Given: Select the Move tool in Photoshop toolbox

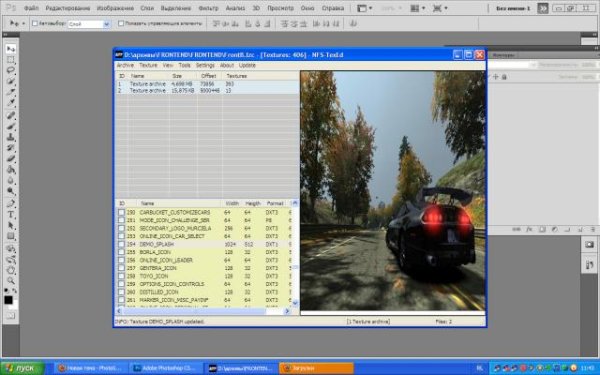Looking at the screenshot, I should click(x=10, y=49).
